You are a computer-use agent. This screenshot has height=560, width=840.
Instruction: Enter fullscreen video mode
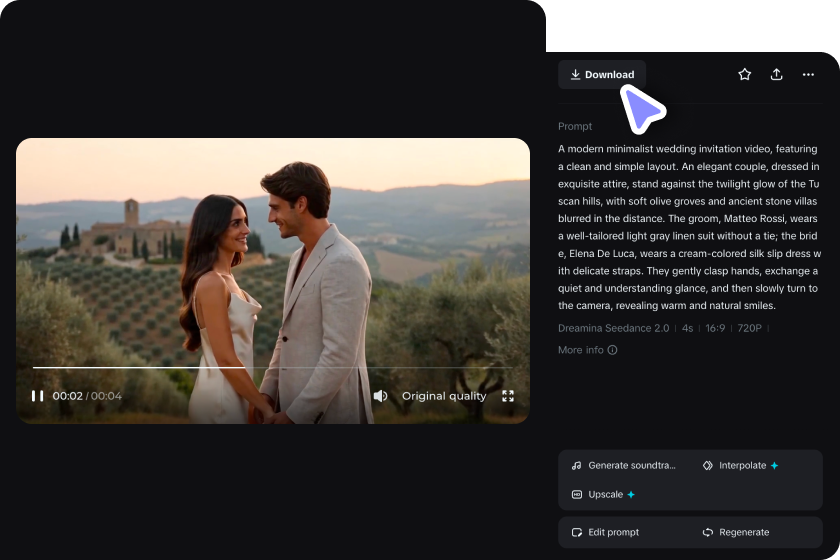[508, 396]
